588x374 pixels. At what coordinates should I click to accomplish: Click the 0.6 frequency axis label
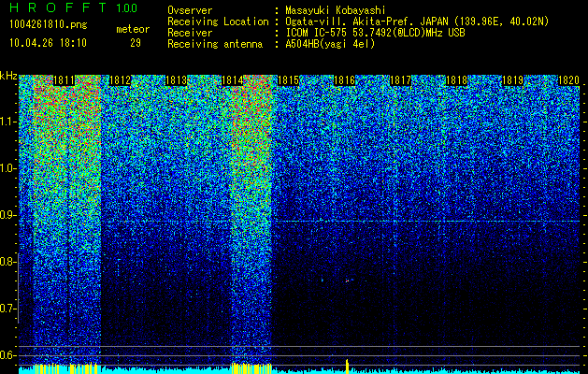point(8,355)
